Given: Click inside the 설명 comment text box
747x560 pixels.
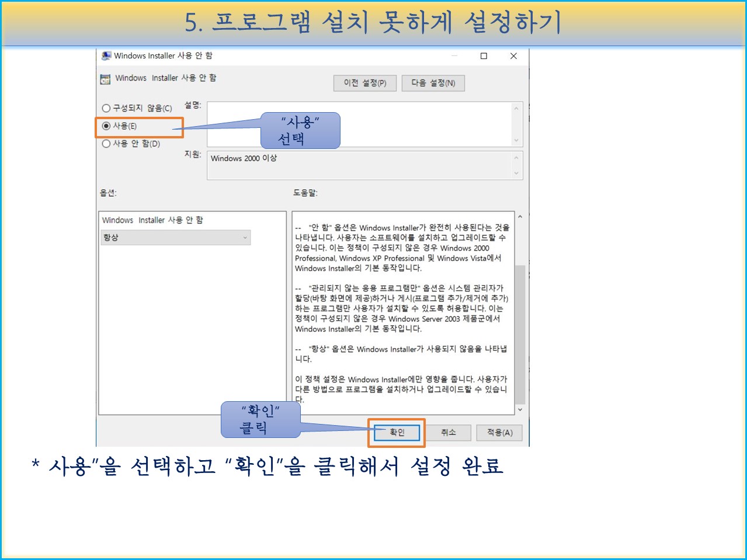Looking at the screenshot, I should click(x=359, y=124).
